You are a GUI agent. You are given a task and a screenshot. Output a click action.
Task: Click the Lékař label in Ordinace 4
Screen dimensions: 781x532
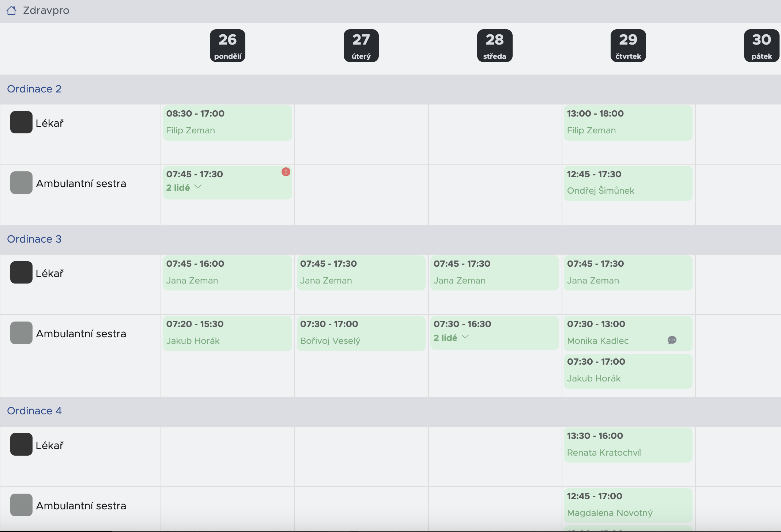click(x=50, y=445)
